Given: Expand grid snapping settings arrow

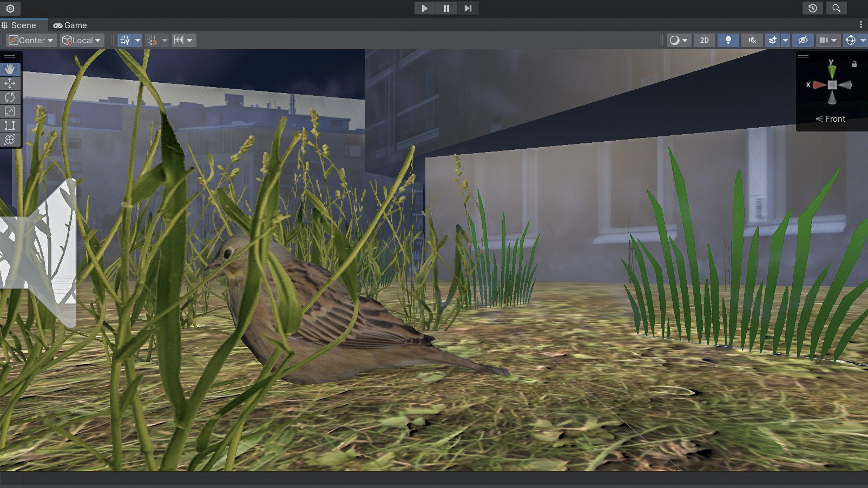Looking at the screenshot, I should (x=165, y=40).
